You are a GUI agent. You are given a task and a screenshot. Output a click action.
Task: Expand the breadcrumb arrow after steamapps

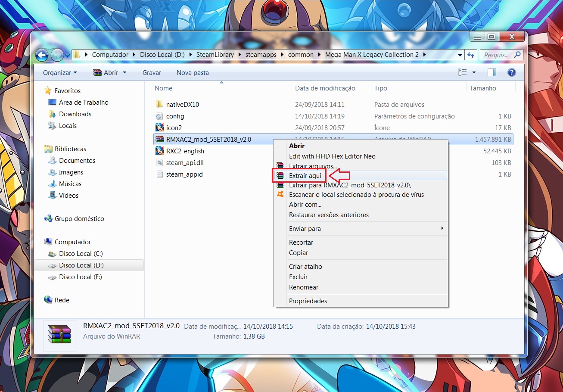coord(282,55)
